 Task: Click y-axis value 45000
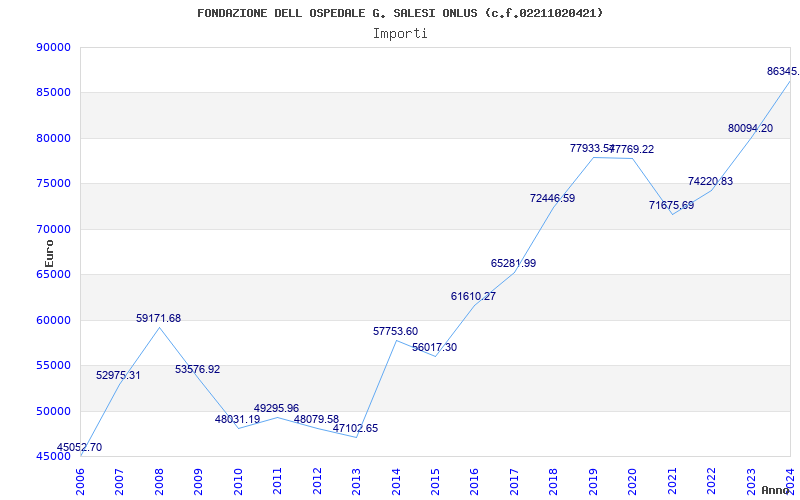[x=54, y=457]
